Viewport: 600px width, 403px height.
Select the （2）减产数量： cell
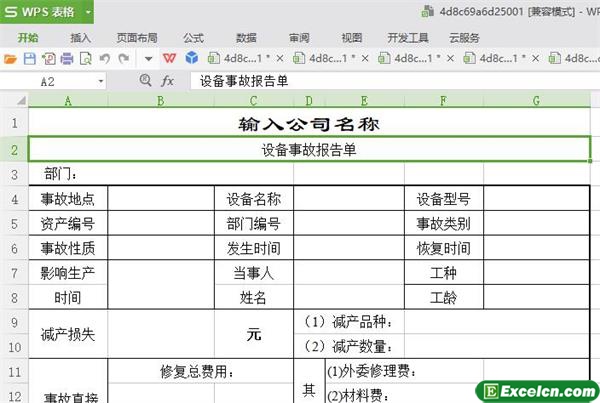pyautogui.click(x=349, y=346)
